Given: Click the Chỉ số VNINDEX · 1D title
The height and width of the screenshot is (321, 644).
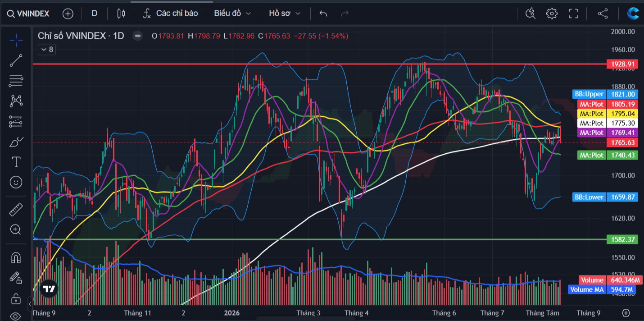Looking at the screenshot, I should pyautogui.click(x=81, y=36).
